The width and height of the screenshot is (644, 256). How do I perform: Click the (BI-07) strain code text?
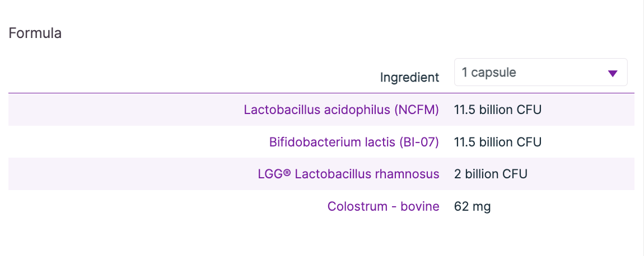coord(419,142)
